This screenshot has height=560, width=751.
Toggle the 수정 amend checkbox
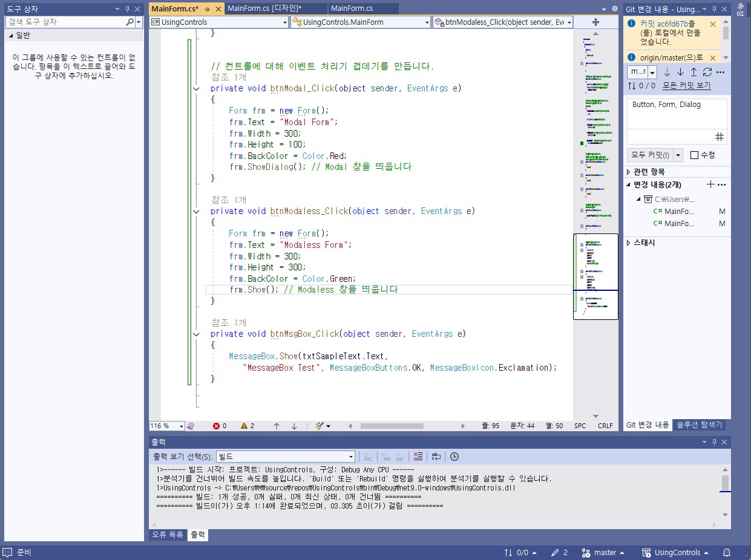click(x=694, y=155)
